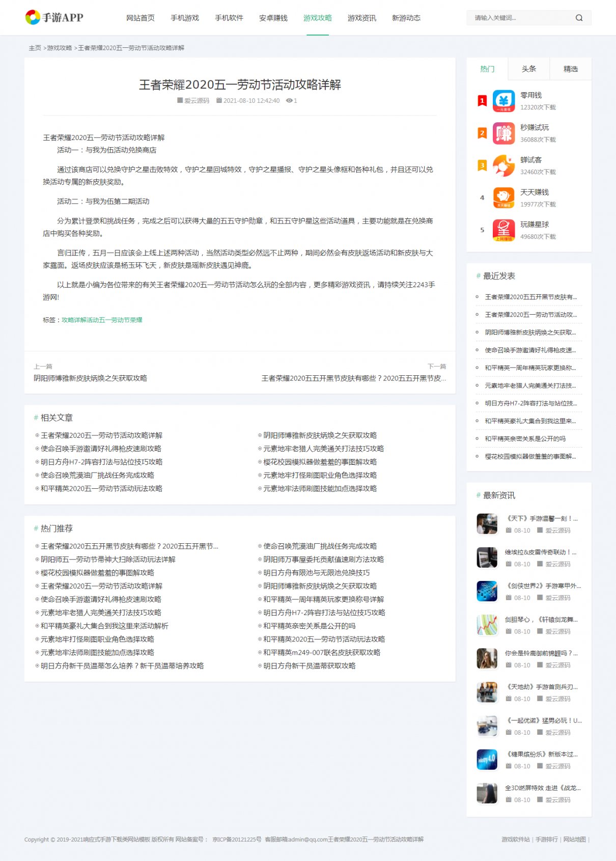Click 京ICP备20121225号 in the footer
This screenshot has height=861, width=616.
point(237,839)
